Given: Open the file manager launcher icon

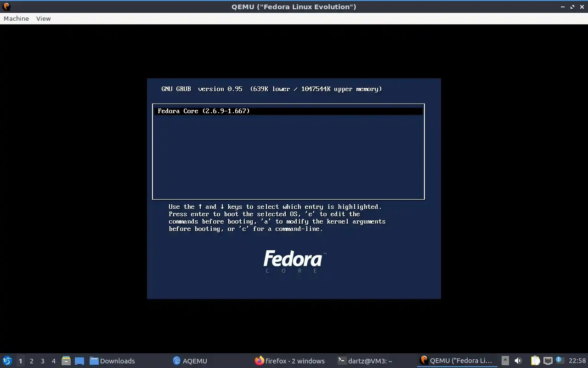Looking at the screenshot, I should click(66, 361).
